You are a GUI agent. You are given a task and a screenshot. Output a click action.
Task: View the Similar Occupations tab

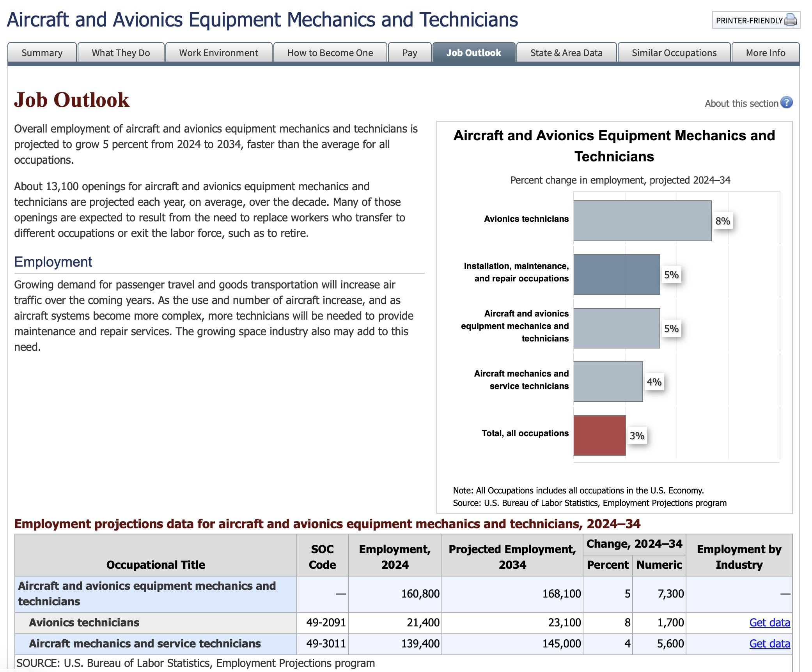click(x=674, y=53)
